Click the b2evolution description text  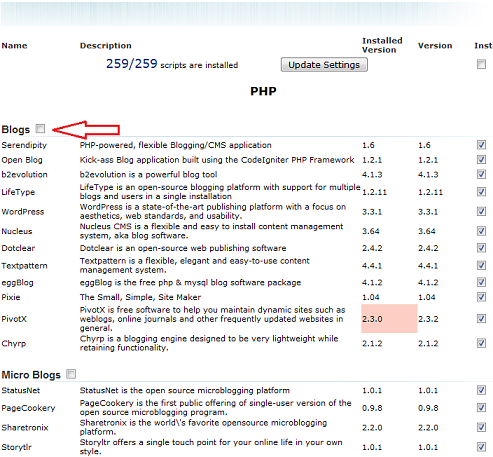click(148, 175)
